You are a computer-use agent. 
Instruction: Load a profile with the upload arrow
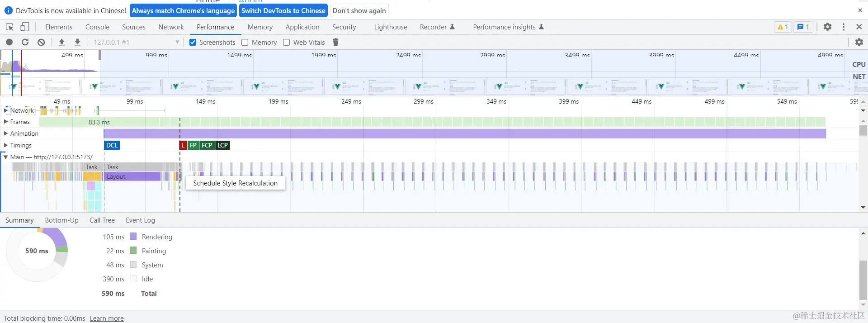61,42
